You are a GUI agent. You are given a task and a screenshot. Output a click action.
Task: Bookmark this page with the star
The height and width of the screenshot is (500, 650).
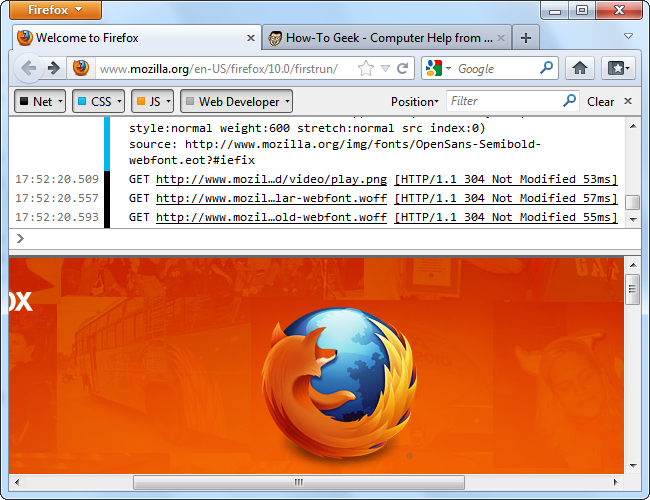366,68
